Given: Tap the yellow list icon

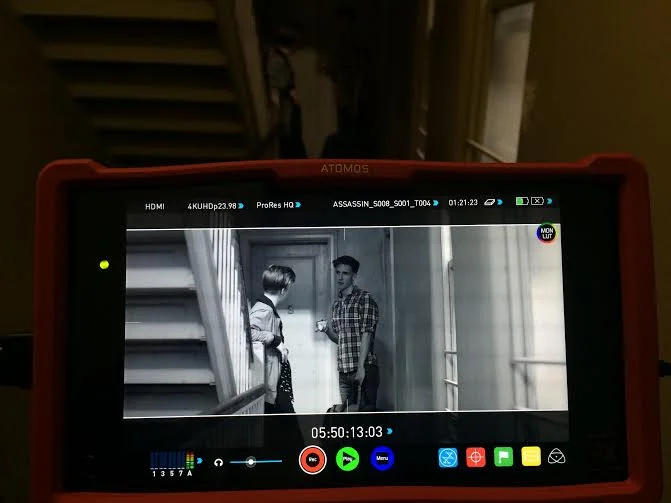Looking at the screenshot, I should (x=531, y=456).
